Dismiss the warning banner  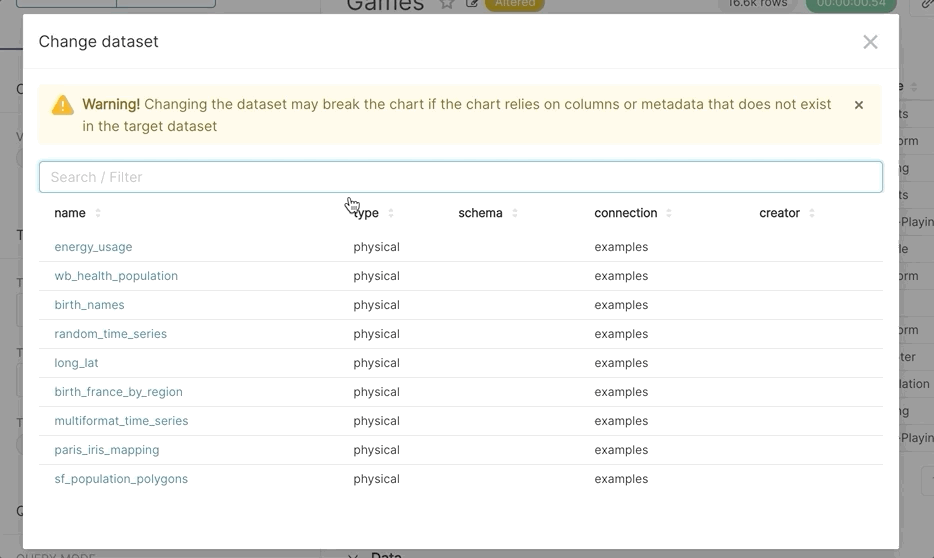858,105
